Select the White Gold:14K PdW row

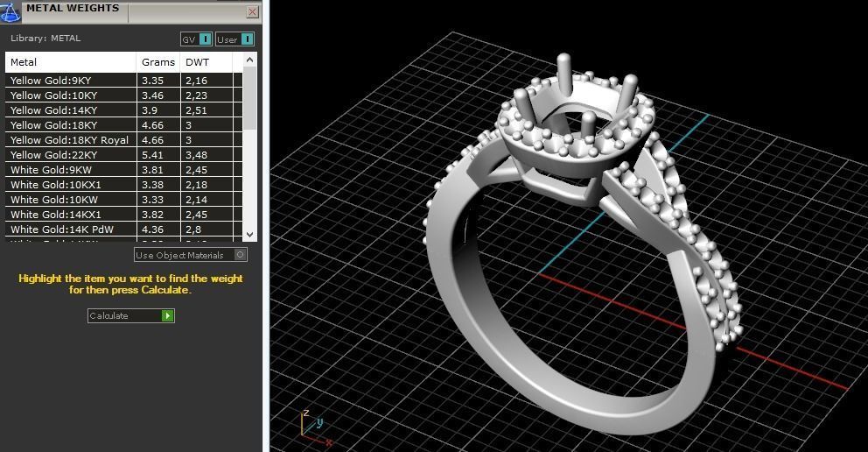pyautogui.click(x=124, y=230)
